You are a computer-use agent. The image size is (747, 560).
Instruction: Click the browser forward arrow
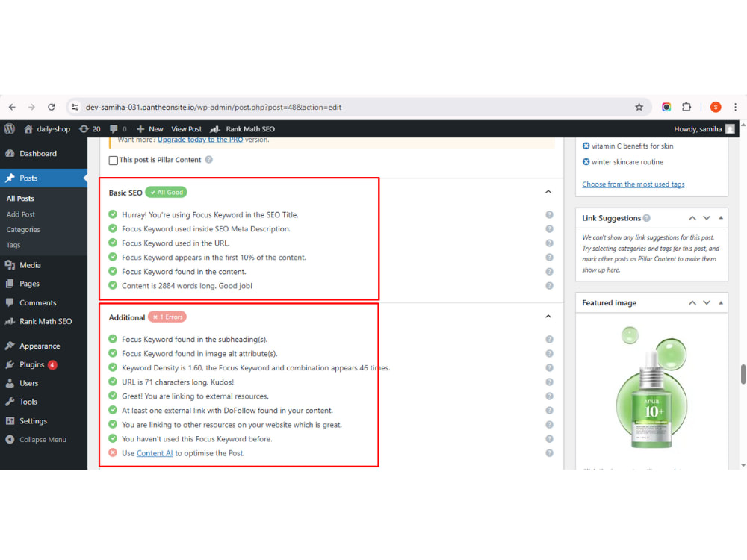click(x=31, y=107)
